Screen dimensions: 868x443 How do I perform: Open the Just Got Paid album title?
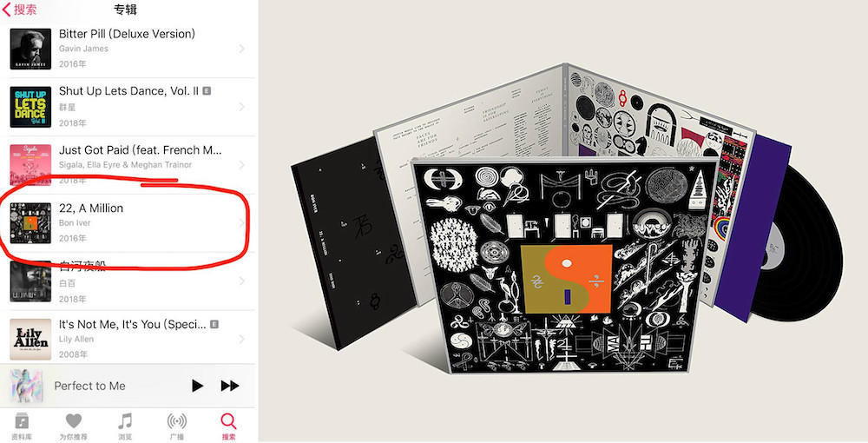pyautogui.click(x=140, y=150)
